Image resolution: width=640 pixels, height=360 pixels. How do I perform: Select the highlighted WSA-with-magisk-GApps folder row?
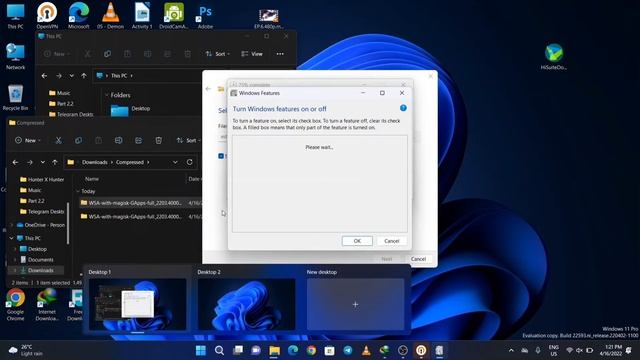point(141,203)
